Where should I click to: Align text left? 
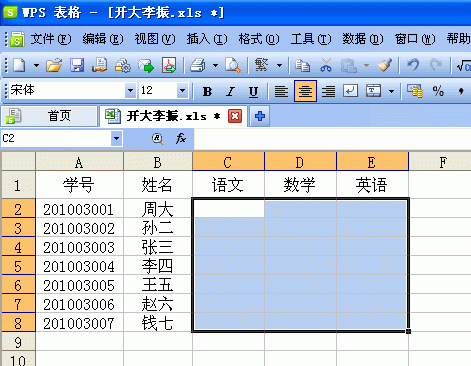(281, 91)
